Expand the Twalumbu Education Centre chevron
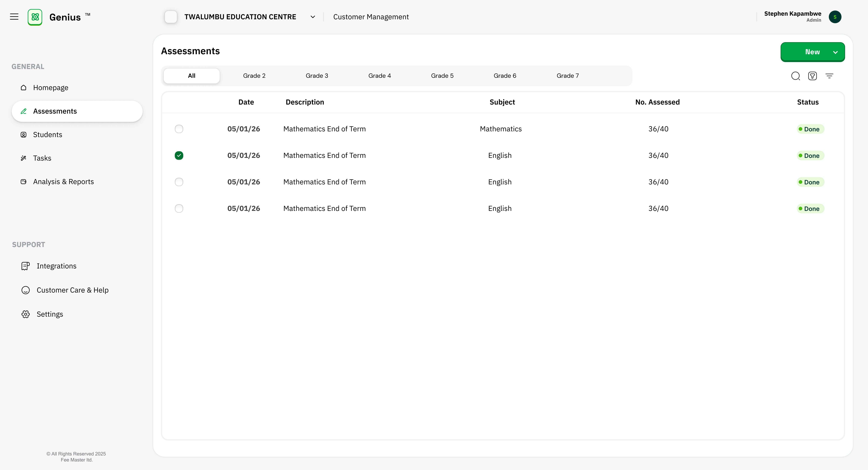This screenshot has width=868, height=470. tap(313, 17)
